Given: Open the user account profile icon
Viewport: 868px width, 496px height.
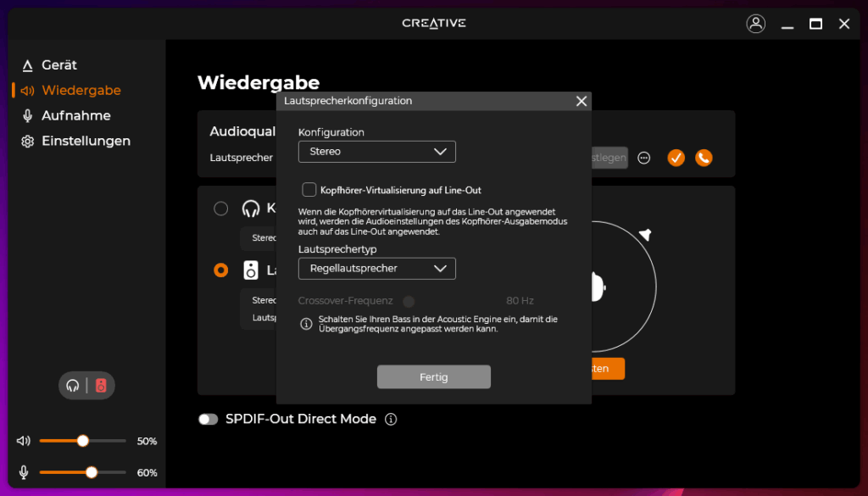Looking at the screenshot, I should click(755, 24).
